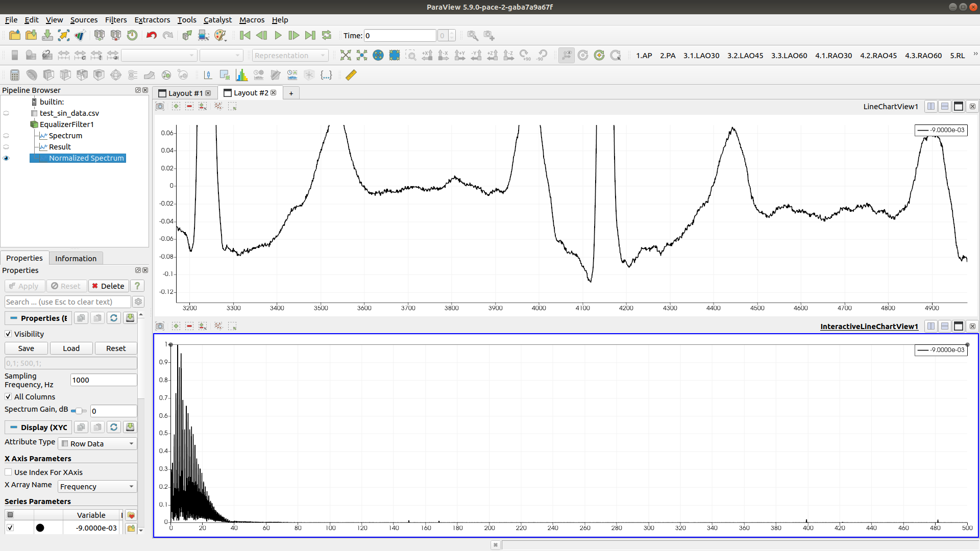980x551 pixels.
Task: Take a chart screenshot with the camera icon
Action: (x=160, y=106)
